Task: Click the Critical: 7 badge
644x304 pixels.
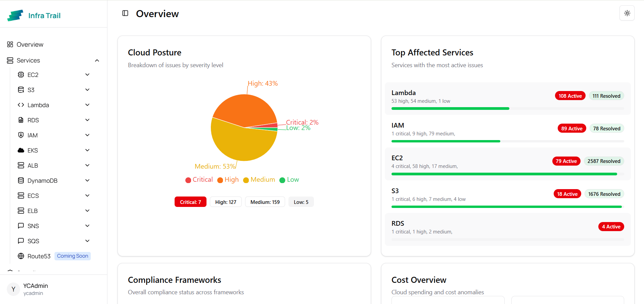Action: [x=190, y=202]
